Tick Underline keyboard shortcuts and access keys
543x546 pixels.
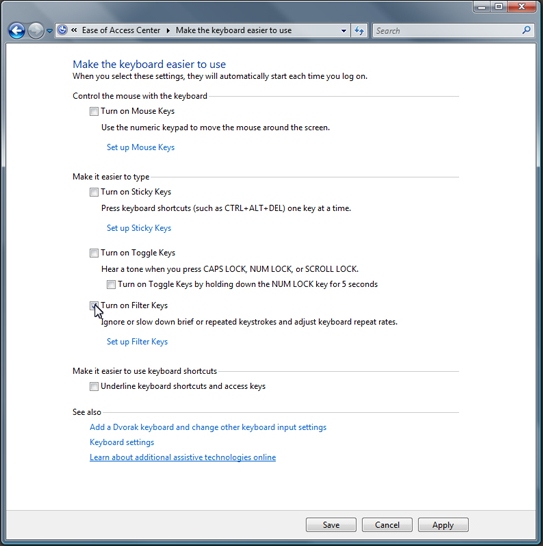point(94,387)
